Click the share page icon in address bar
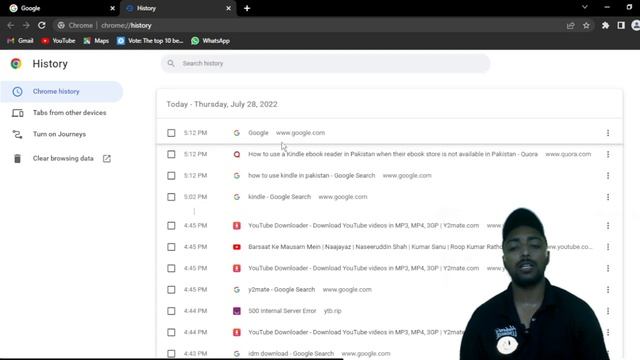640x360 pixels. [571, 25]
